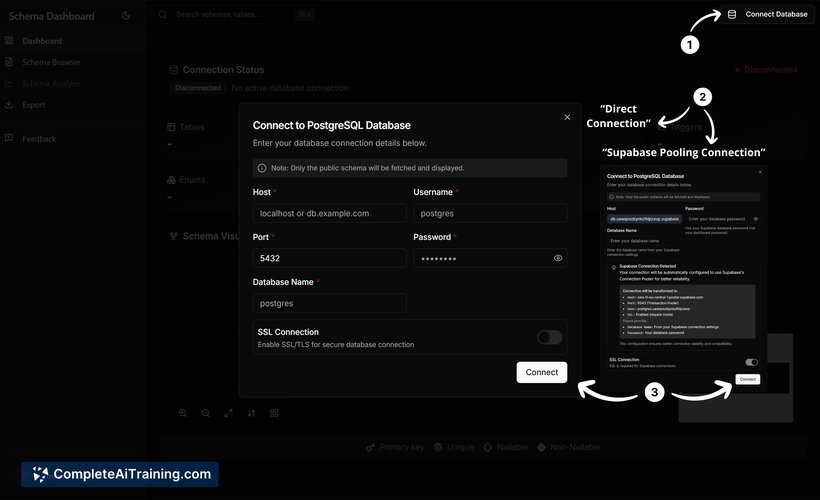Click the fit to screen expand icon
Screen dimensions: 820x500
(229, 413)
